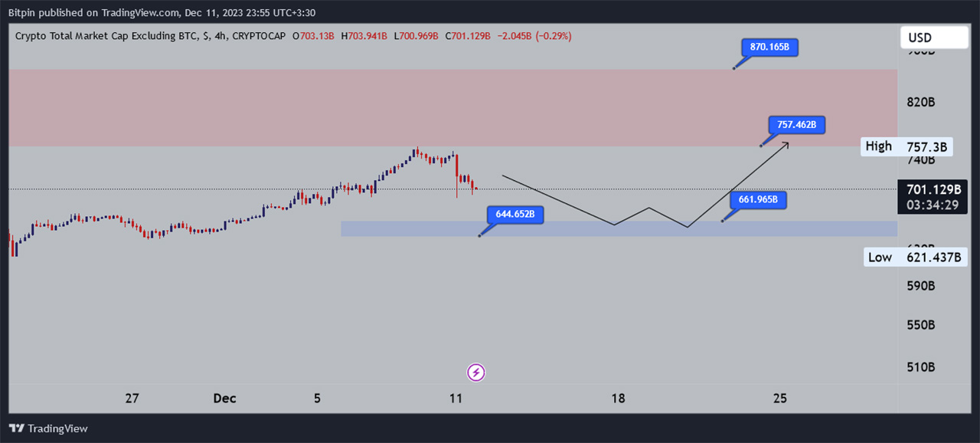Image resolution: width=980 pixels, height=443 pixels.
Task: Click the 661.965B price callout label
Action: [758, 200]
